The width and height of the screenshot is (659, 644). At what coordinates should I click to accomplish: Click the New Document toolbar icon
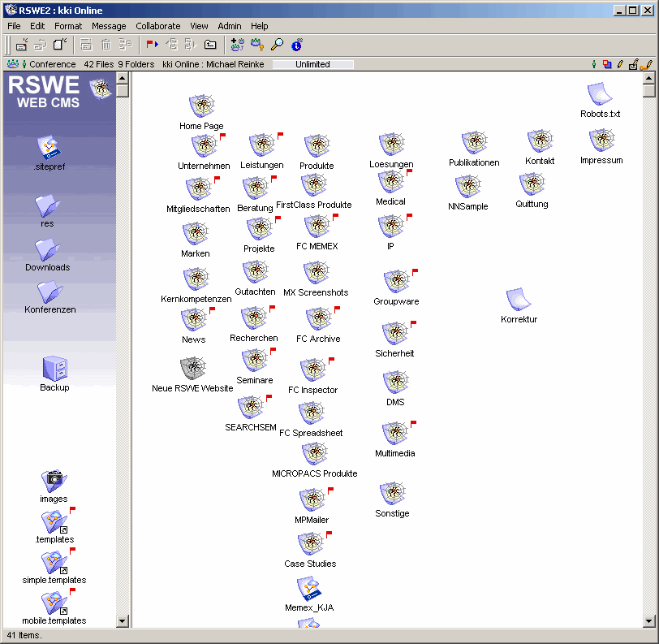60,44
